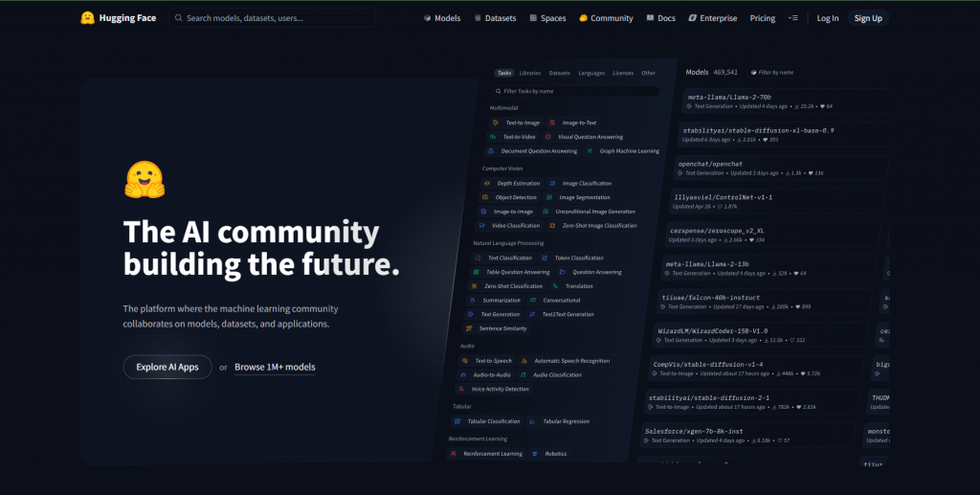Open the Salesforce/xgen-7b-8k-inst model card
980x495 pixels.
click(746, 436)
